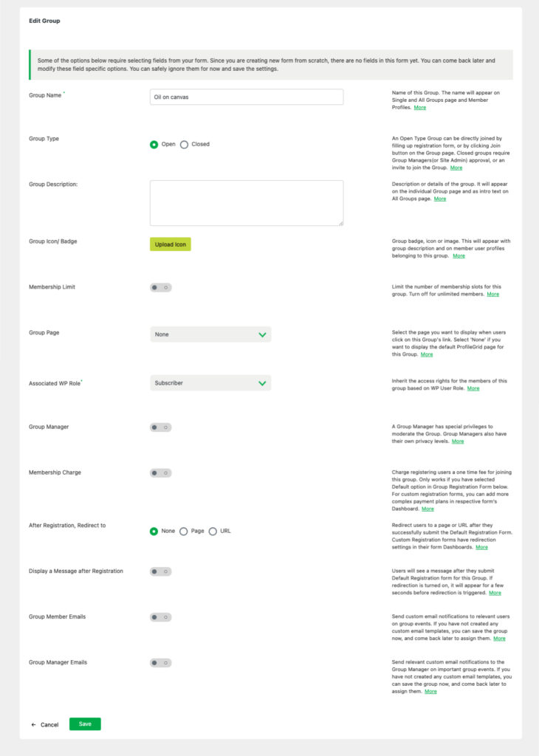Expand the Associated WP Role selector
The image size is (539, 756).
point(210,382)
